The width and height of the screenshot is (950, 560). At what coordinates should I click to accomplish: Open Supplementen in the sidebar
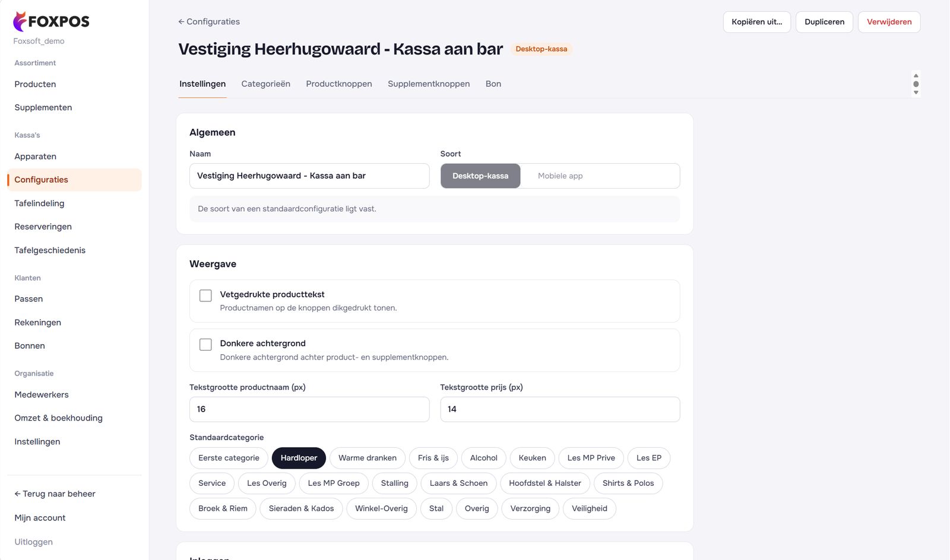pyautogui.click(x=74, y=107)
